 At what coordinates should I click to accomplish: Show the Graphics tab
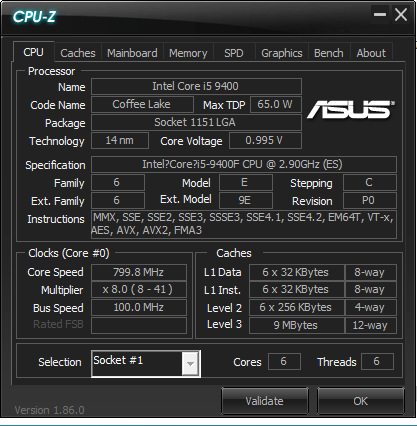coord(282,53)
